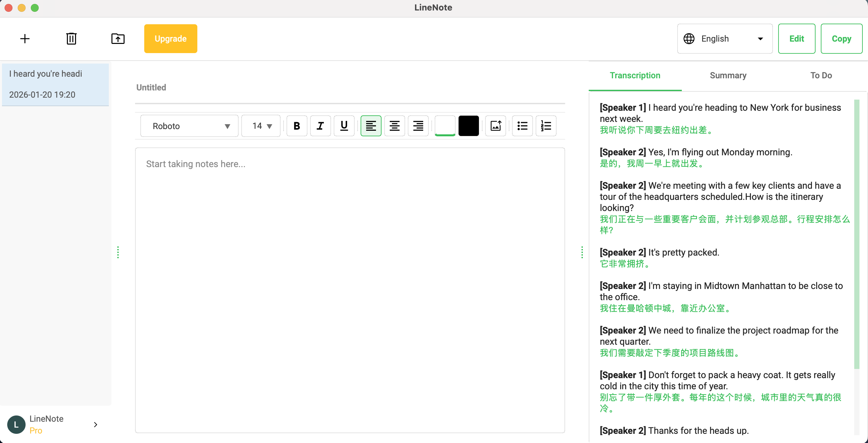The image size is (868, 443).
Task: Insert an image into the note
Action: 495,125
